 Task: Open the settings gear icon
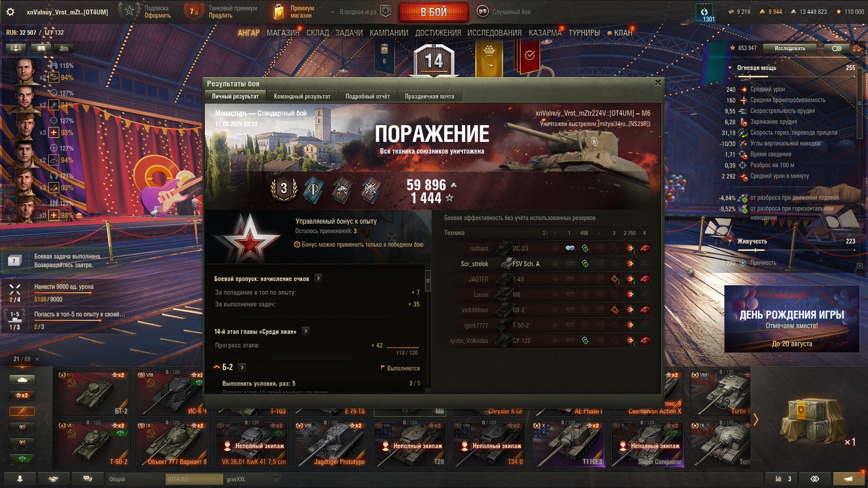tap(10, 12)
